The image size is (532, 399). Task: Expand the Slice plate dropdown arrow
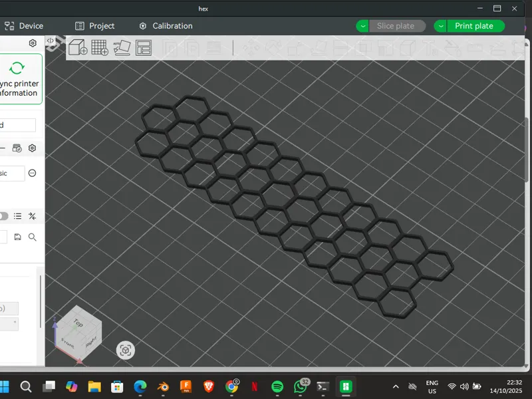(x=362, y=26)
